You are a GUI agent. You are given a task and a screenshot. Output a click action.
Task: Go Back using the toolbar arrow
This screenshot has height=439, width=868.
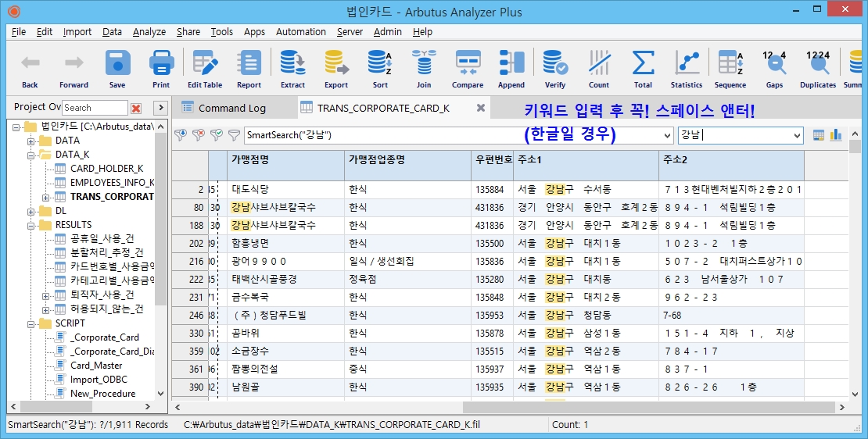click(30, 69)
